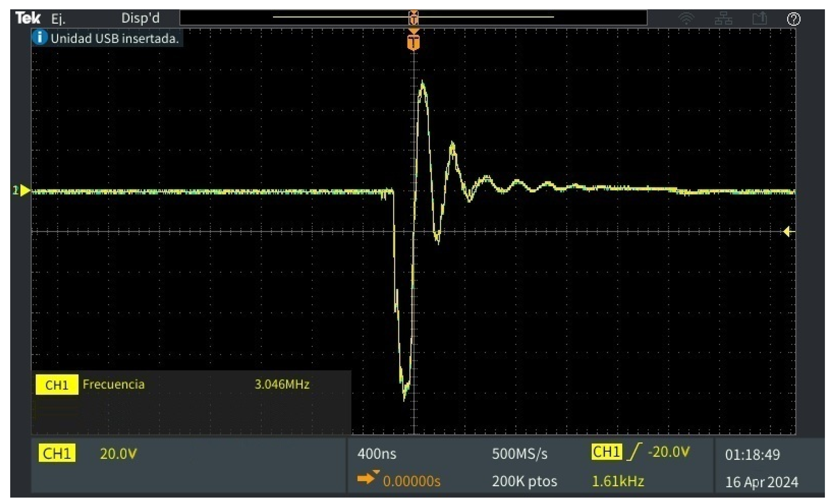
Task: Click the 16 Apr 2024 date display
Action: click(762, 481)
